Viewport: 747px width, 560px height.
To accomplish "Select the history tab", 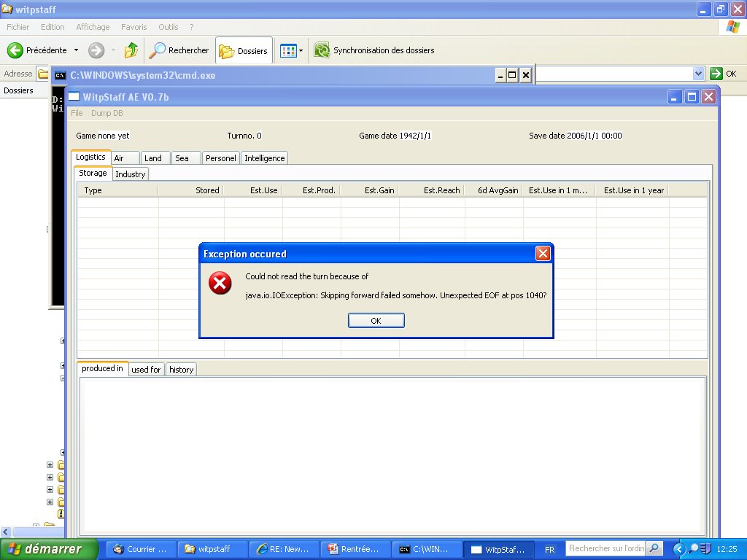I will (181, 370).
